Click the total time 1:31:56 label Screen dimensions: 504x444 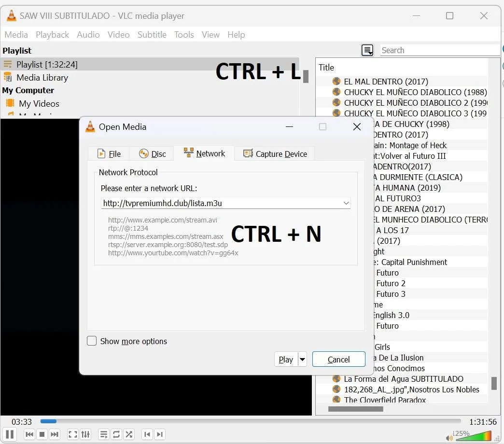click(483, 421)
